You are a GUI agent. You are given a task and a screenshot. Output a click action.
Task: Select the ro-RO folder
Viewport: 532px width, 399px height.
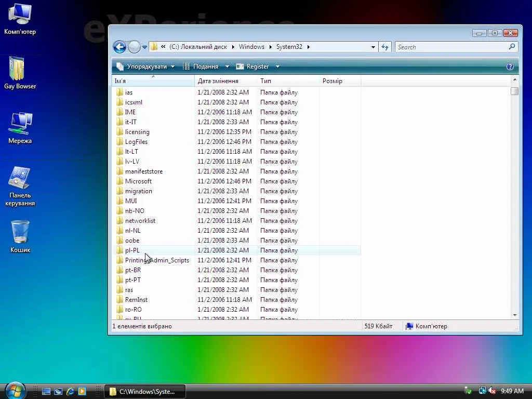coord(134,310)
